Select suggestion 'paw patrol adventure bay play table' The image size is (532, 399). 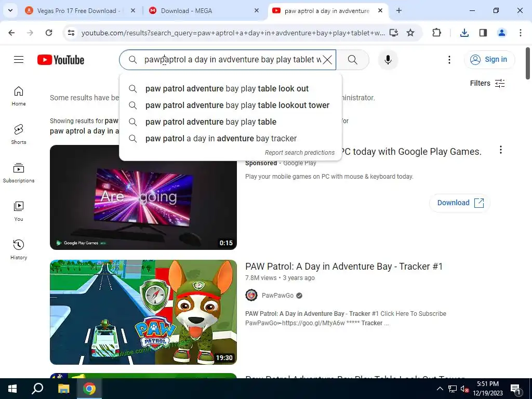[230, 122]
